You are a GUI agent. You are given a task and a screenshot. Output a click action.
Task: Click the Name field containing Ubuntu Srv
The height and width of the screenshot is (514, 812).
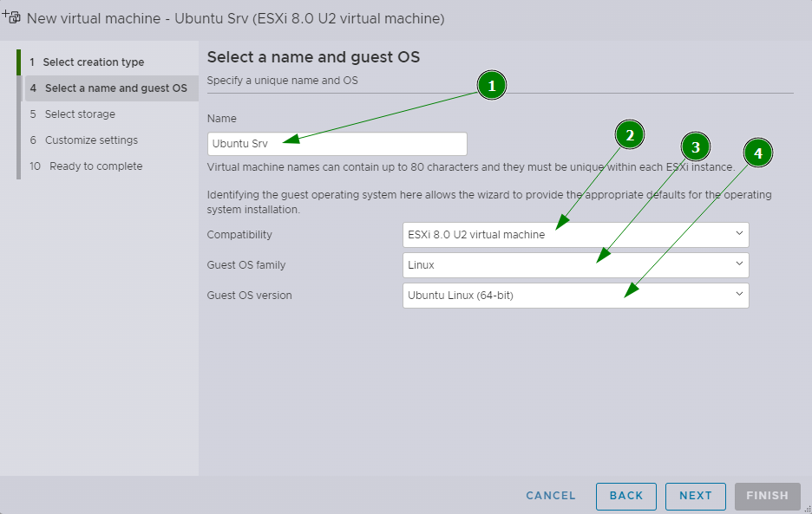point(337,143)
